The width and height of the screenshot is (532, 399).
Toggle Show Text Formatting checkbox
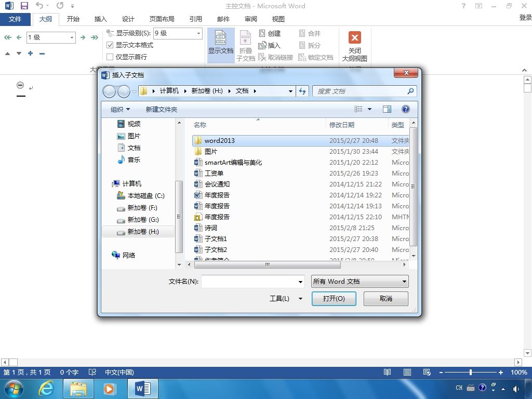coord(110,45)
